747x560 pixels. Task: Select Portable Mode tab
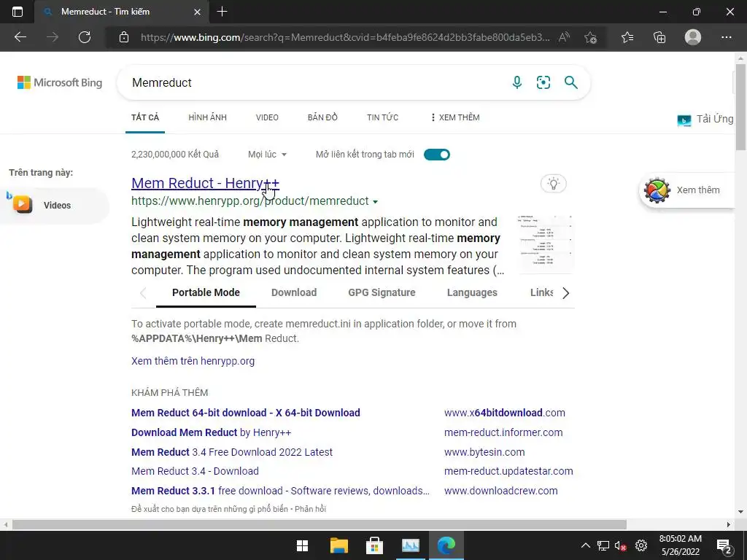tap(206, 292)
